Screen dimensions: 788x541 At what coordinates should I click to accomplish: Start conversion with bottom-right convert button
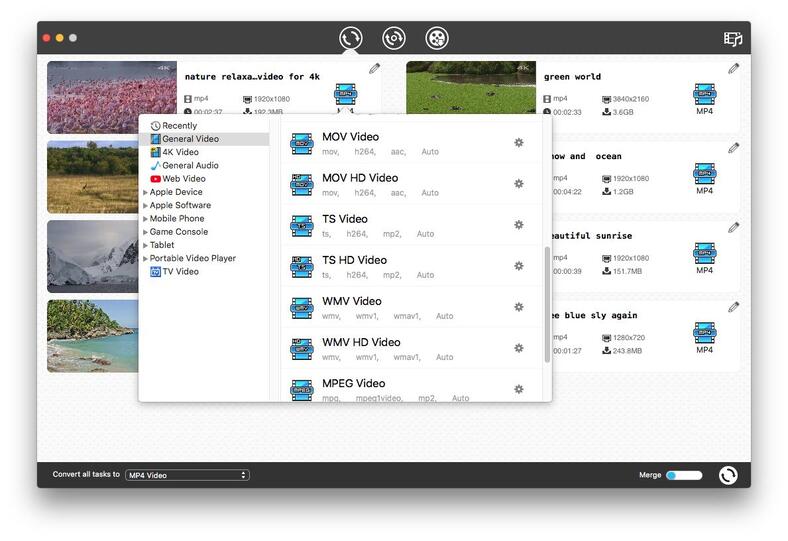click(x=728, y=475)
